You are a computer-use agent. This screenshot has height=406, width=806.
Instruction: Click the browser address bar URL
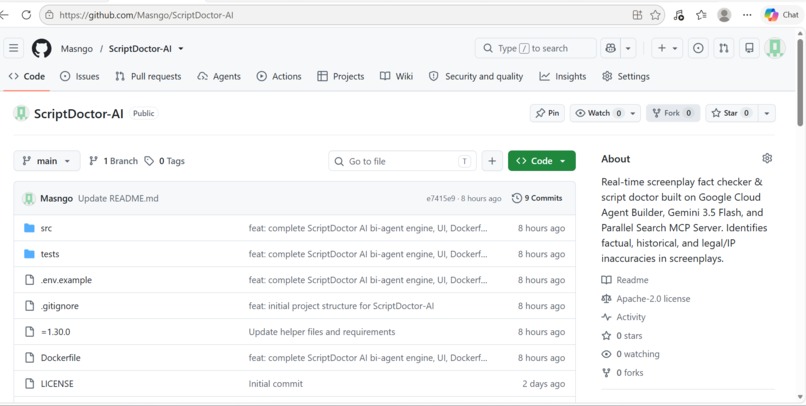[x=146, y=15]
